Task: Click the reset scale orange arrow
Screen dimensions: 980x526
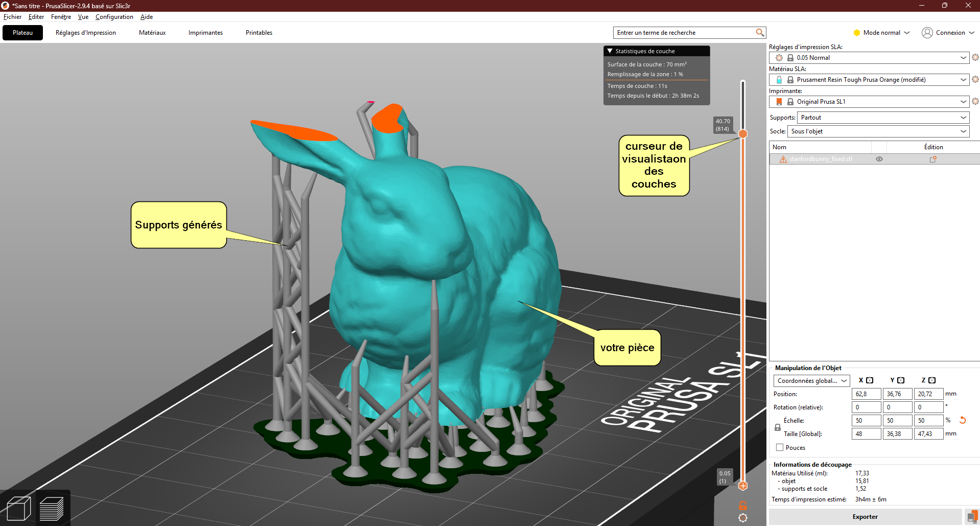Action: tap(963, 420)
